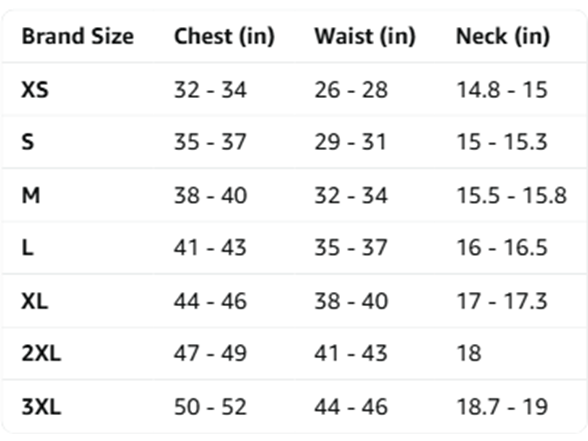Select the L size row label
Screen dimensions: 588x441
click(x=28, y=248)
